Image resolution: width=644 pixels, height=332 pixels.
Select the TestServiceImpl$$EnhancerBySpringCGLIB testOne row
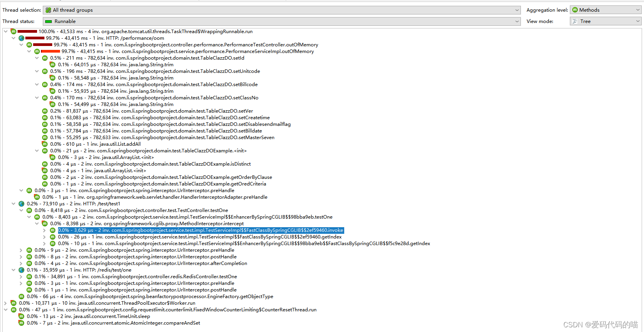[188, 217]
